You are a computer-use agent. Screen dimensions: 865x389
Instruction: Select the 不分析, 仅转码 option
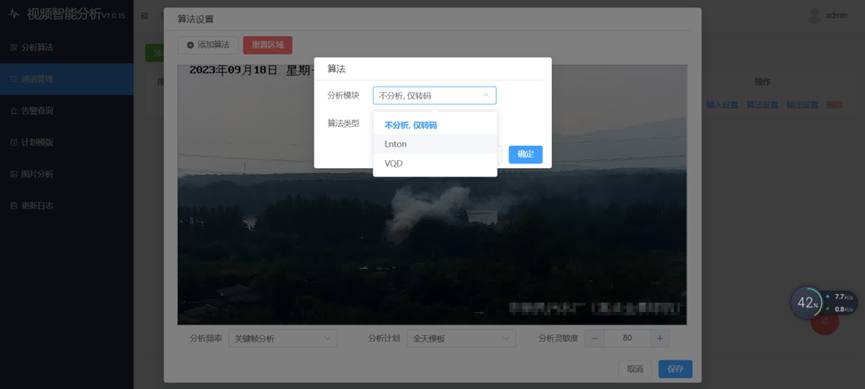[435, 125]
